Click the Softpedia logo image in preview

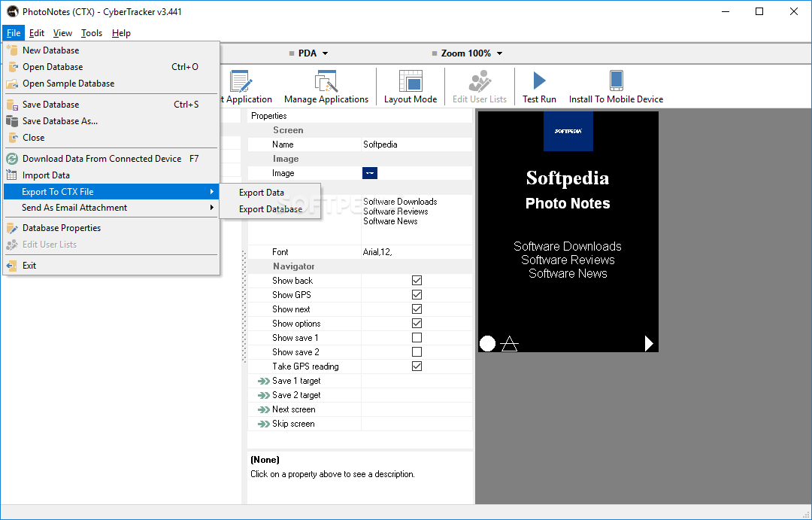point(568,131)
